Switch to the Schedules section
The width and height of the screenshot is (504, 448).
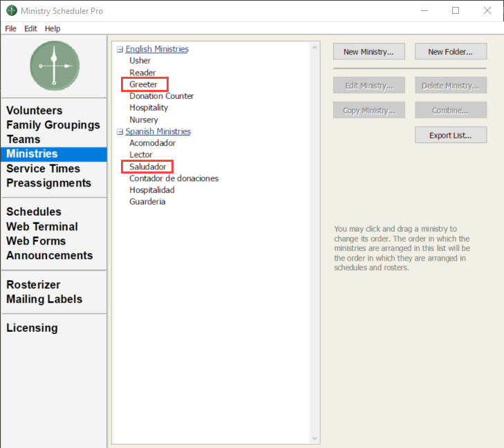point(34,212)
